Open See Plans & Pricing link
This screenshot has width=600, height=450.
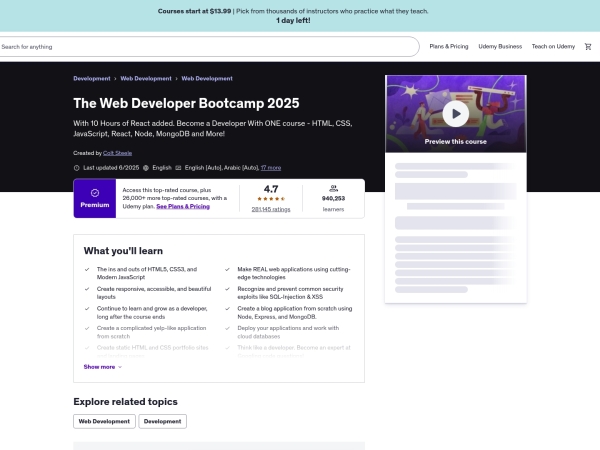click(183, 206)
